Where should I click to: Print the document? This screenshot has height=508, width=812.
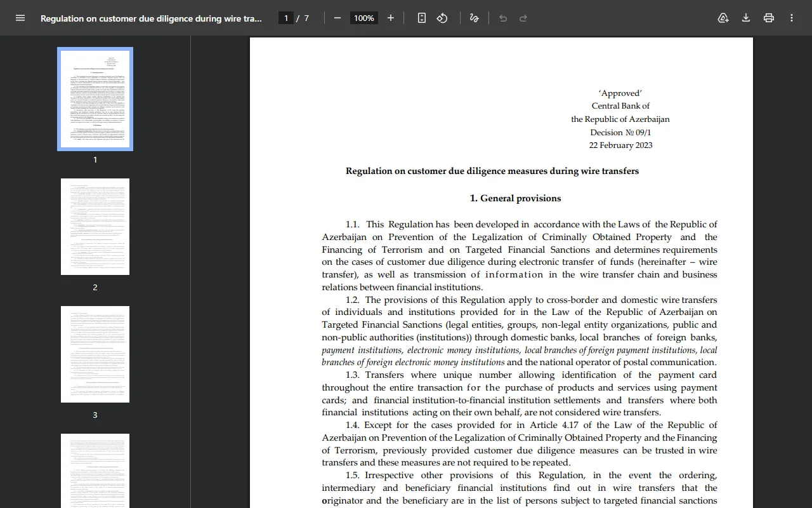point(769,18)
